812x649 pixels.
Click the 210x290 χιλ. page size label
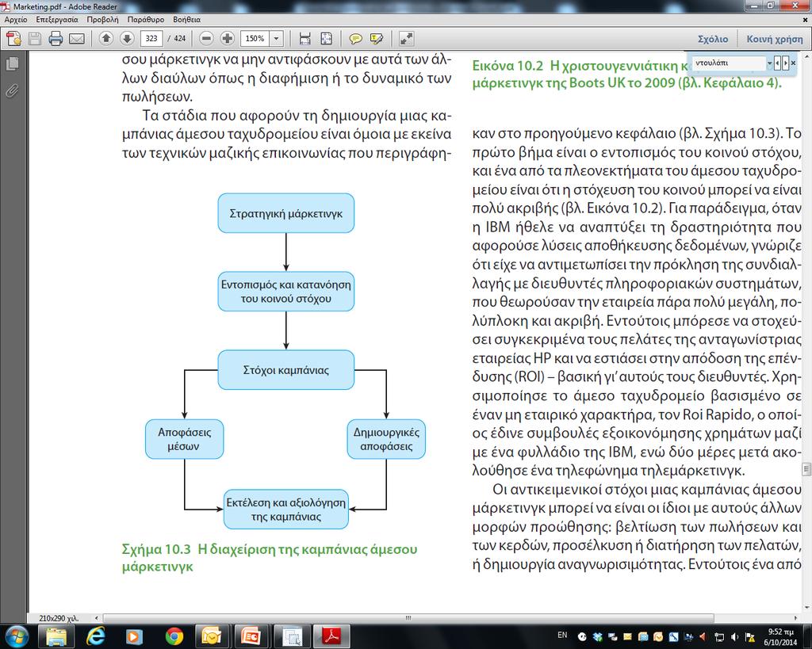click(x=59, y=618)
